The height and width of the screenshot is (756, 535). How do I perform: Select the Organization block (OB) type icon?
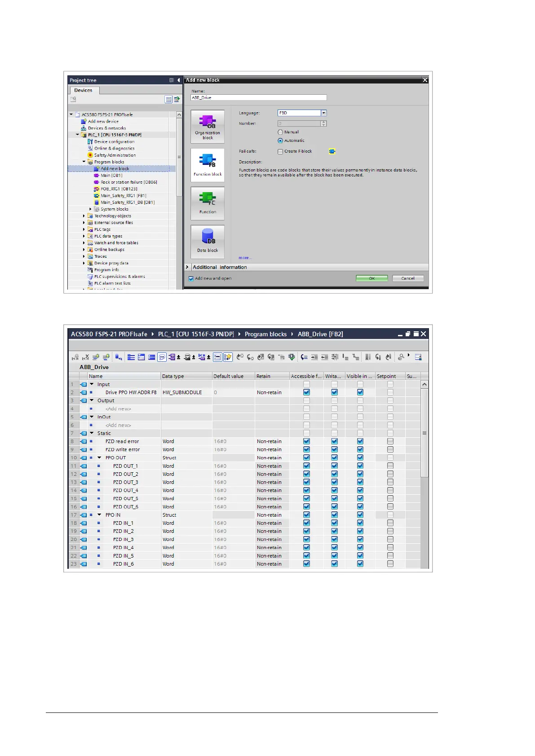pyautogui.click(x=208, y=127)
